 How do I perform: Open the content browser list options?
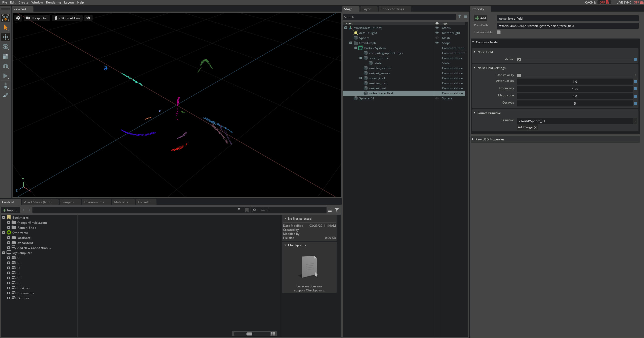click(x=330, y=210)
